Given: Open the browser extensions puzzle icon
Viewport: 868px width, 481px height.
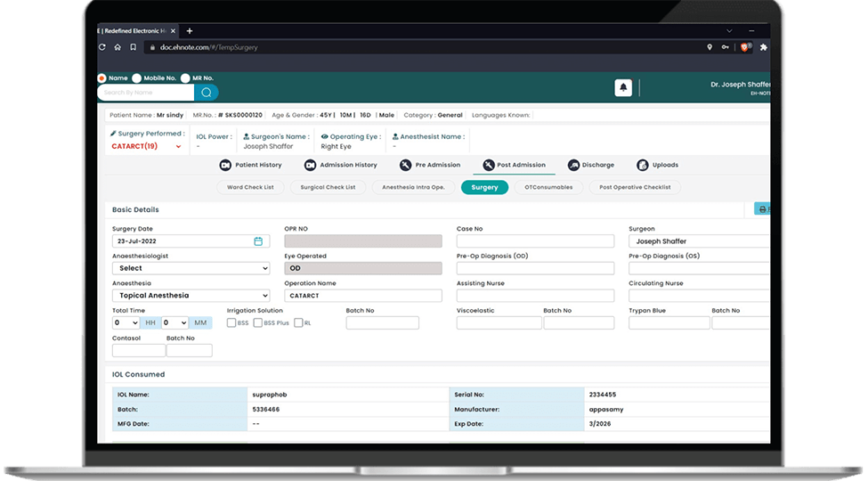Looking at the screenshot, I should tap(763, 47).
